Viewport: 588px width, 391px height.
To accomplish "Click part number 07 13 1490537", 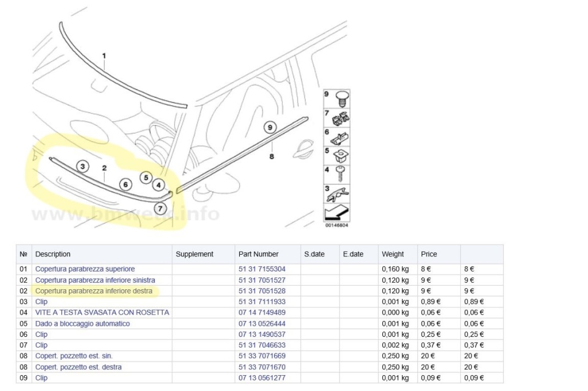I will (x=262, y=335).
